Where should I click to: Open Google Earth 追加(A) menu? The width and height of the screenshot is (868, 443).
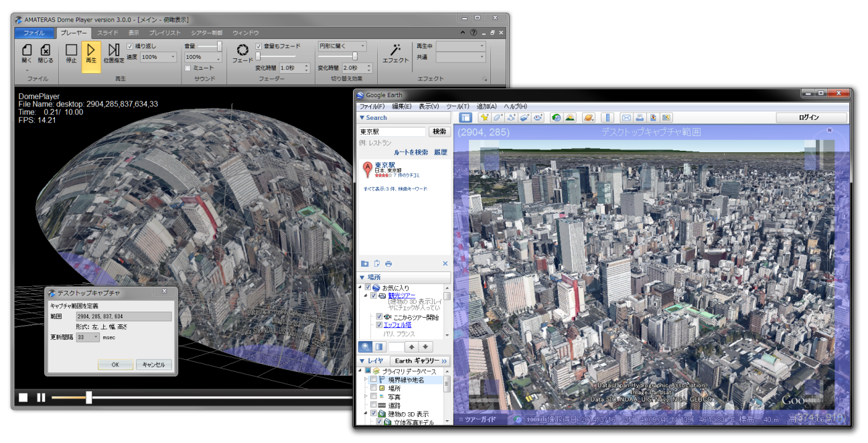tap(487, 107)
